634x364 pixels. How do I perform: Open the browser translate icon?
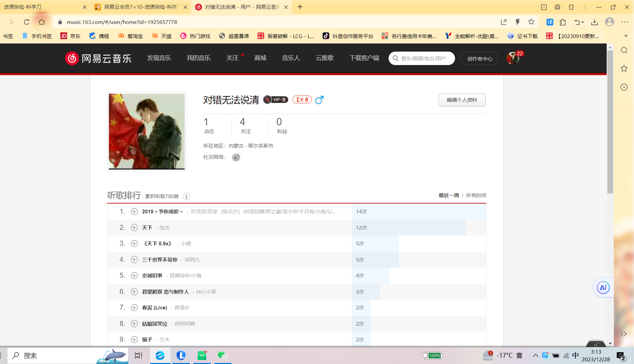[549, 22]
